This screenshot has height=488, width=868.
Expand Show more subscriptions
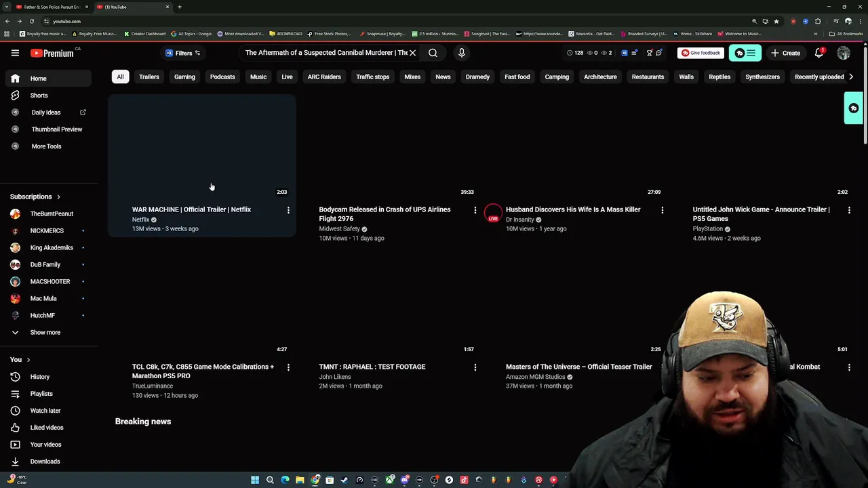49,332
